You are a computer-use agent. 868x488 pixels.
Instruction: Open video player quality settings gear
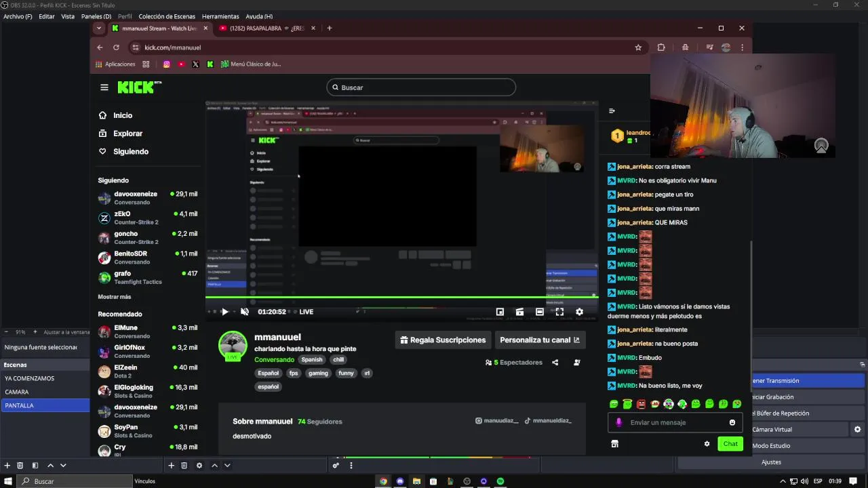pos(579,312)
